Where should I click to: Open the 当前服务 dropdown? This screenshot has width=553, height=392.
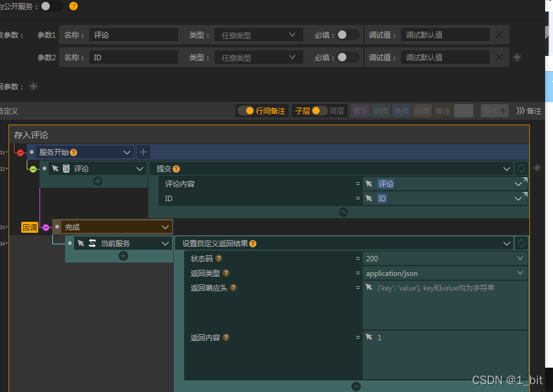coord(165,244)
